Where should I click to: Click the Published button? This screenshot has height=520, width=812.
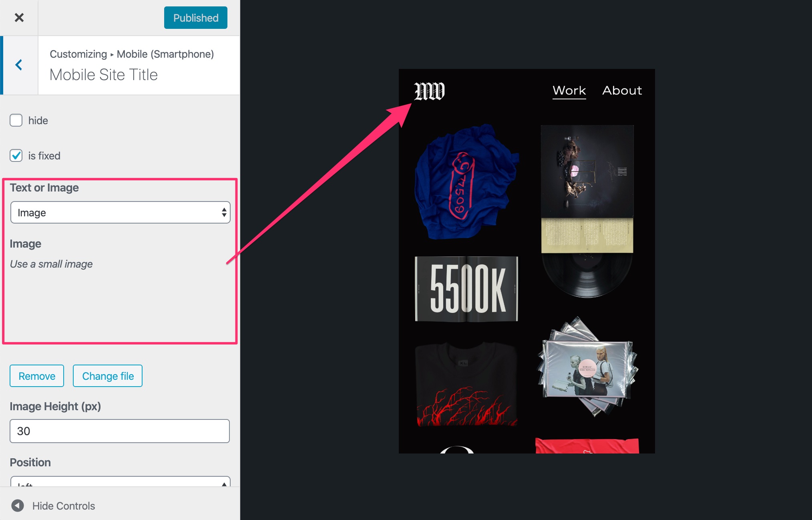point(196,18)
